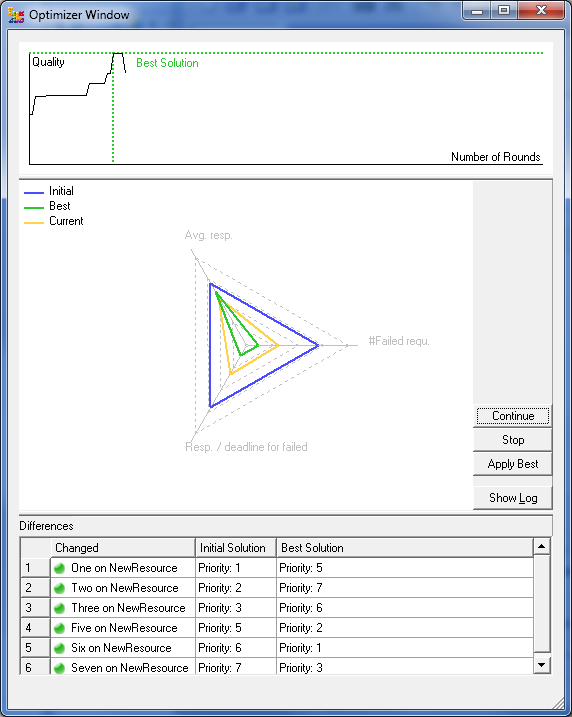
Task: Click the Initial Solution column header
Action: coord(236,547)
